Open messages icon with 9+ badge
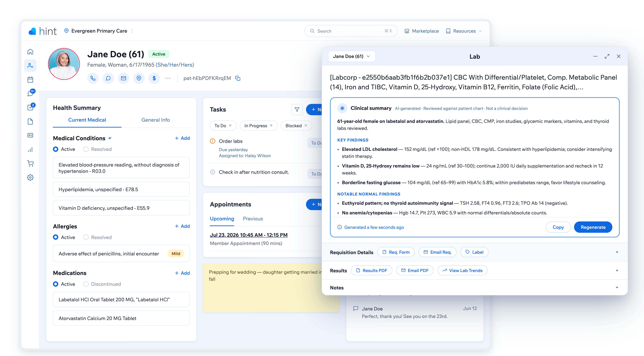Screen dimensions: 644x356 [x=31, y=93]
